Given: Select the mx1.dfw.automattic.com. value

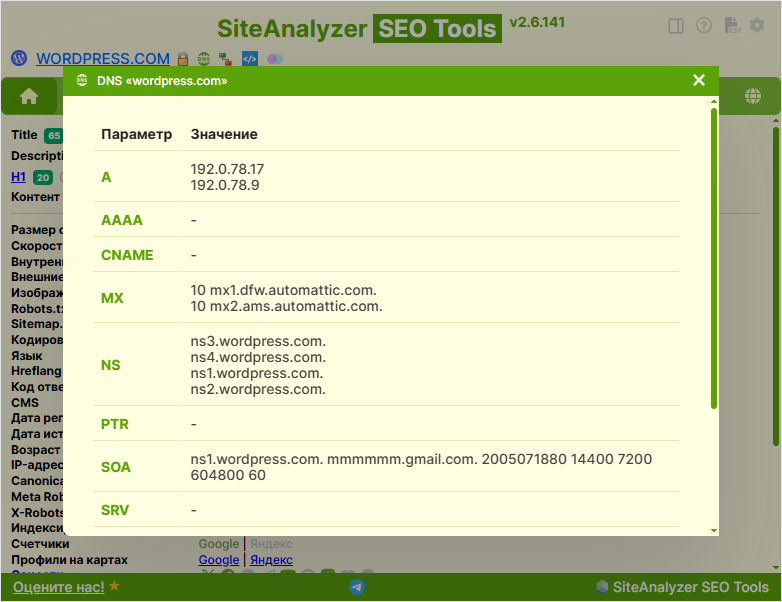Looking at the screenshot, I should pos(284,290).
